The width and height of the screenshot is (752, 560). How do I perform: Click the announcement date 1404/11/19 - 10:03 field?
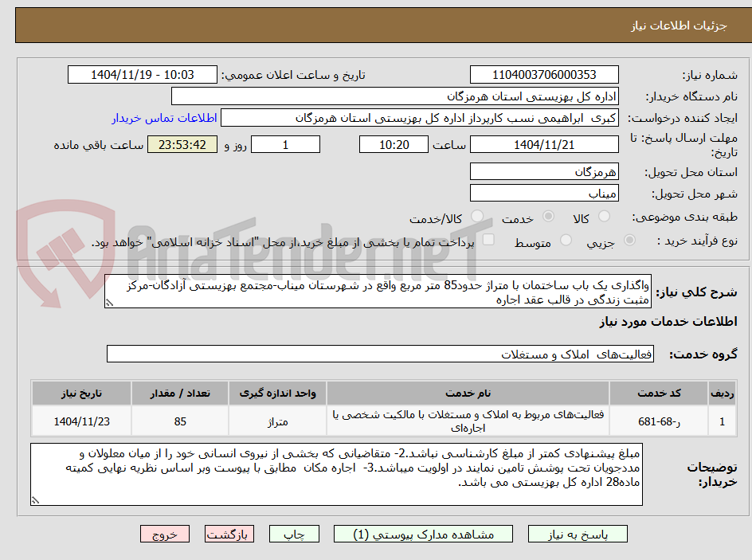143,75
